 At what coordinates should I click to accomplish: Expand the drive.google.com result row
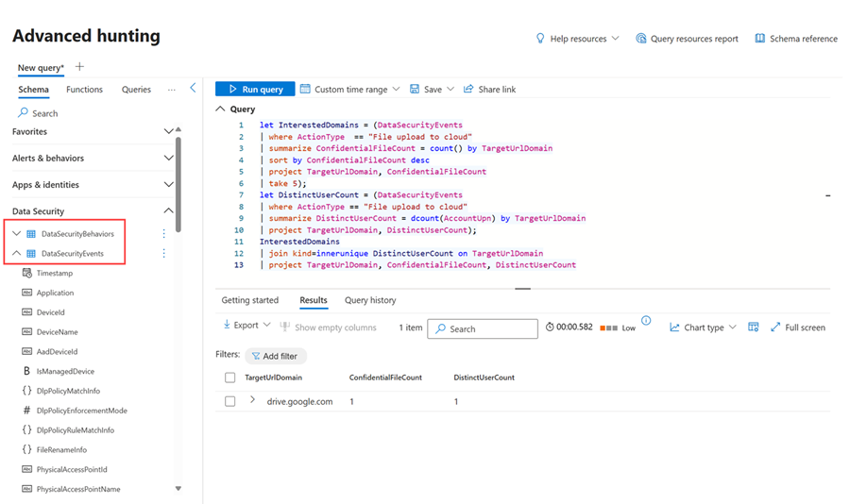252,400
